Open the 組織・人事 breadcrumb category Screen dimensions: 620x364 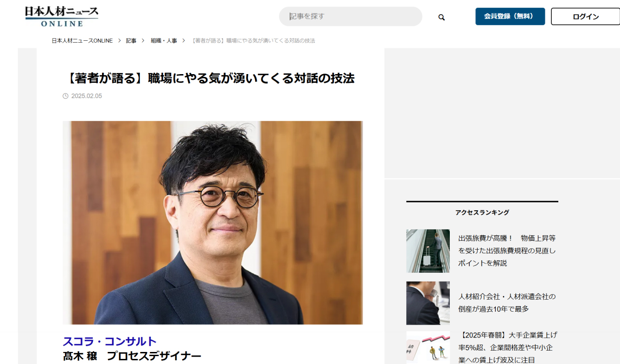tap(164, 41)
